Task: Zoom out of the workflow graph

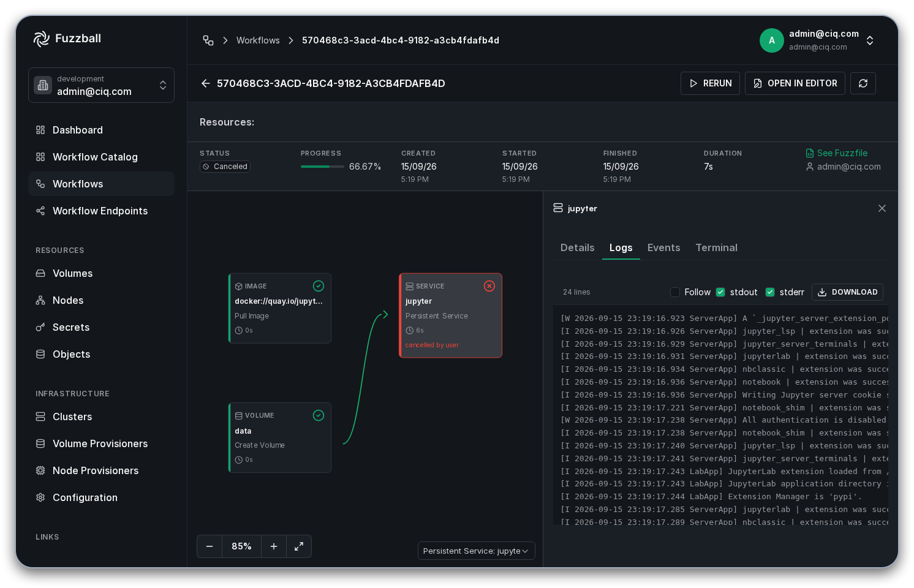Action: [210, 546]
